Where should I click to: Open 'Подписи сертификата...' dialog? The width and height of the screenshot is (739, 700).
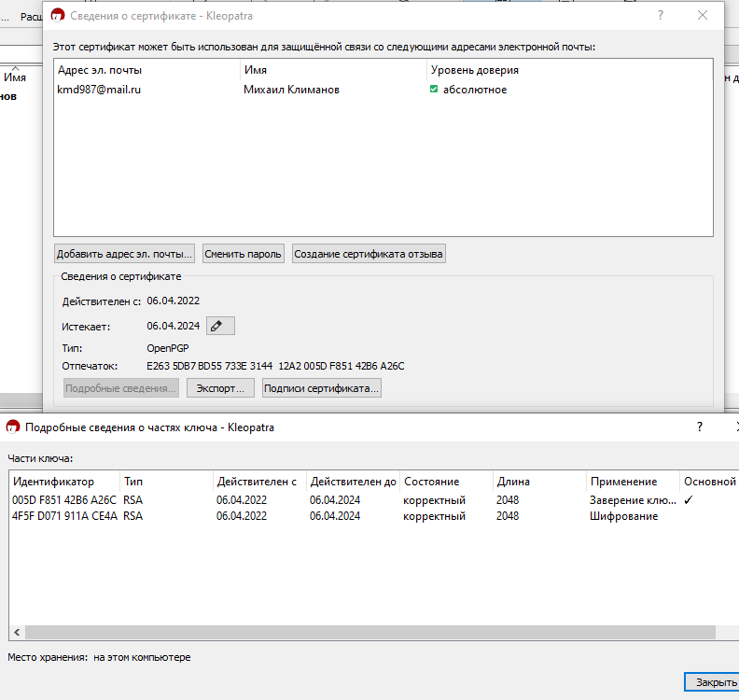pos(321,388)
